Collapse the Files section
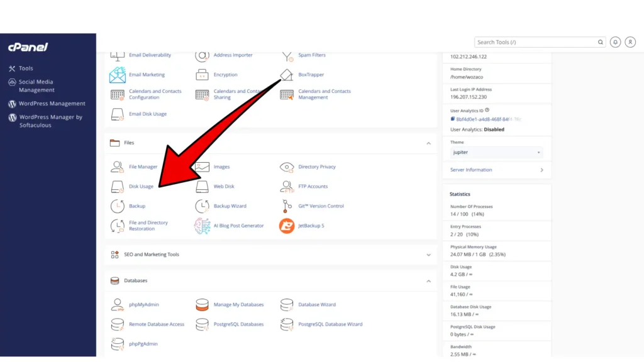 click(x=428, y=143)
